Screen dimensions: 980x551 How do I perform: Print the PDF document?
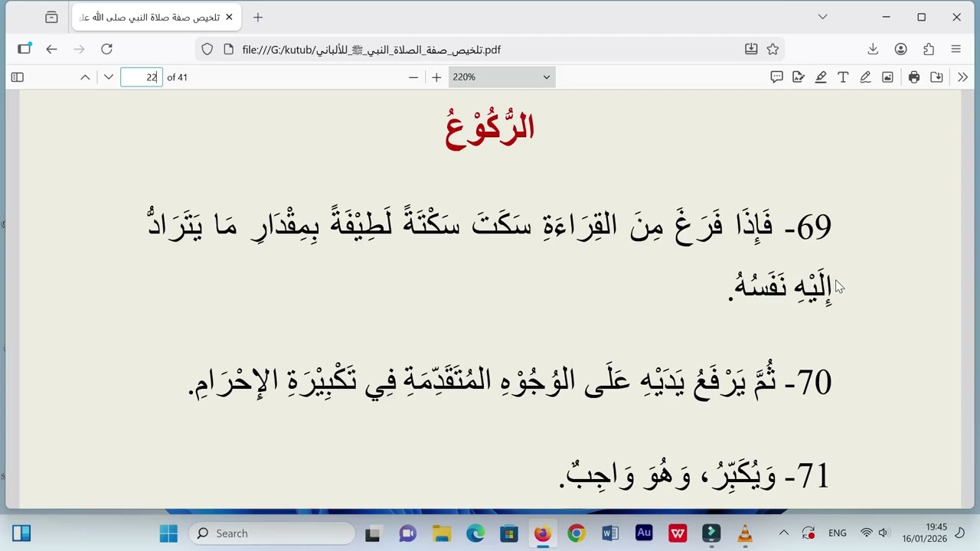coord(914,77)
